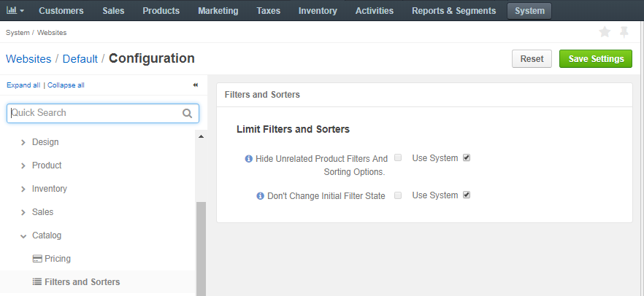Focus the Quick Search input field
This screenshot has height=296, width=644.
[x=103, y=113]
